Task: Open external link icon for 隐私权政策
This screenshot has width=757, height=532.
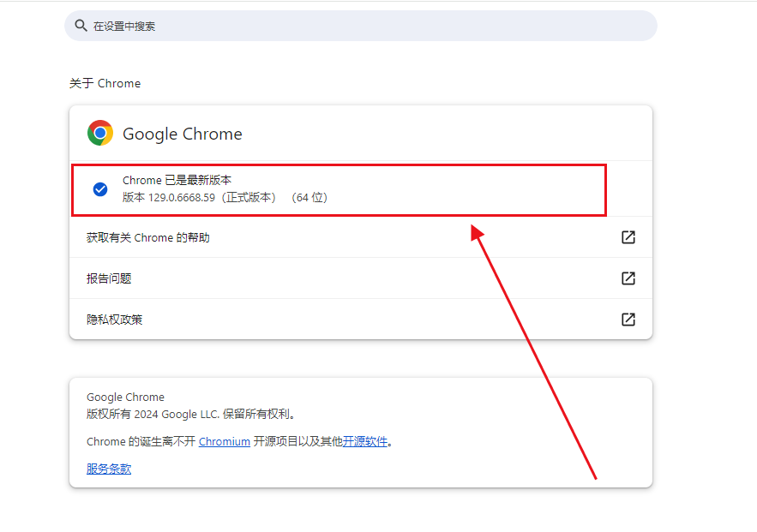Action: click(628, 320)
